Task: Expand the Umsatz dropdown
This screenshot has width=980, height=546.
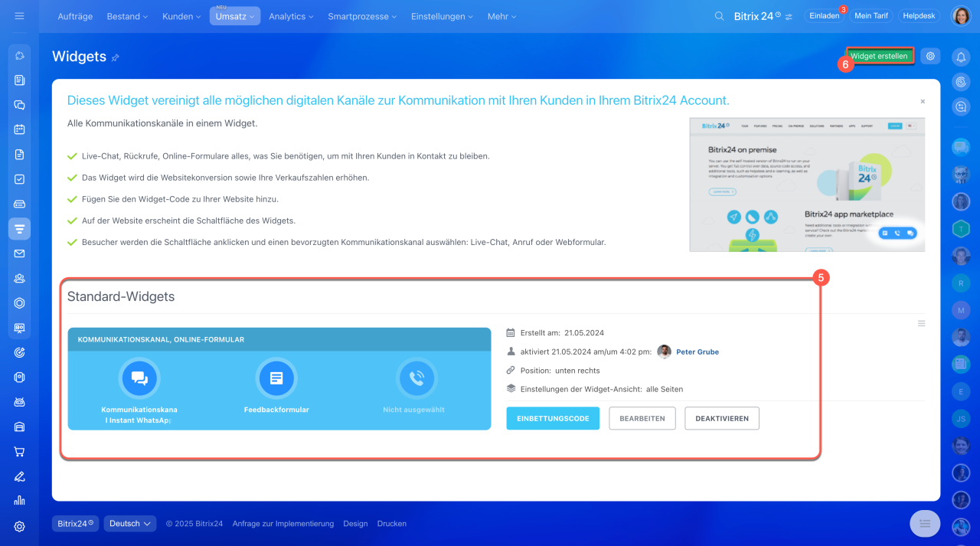Action: pos(235,16)
